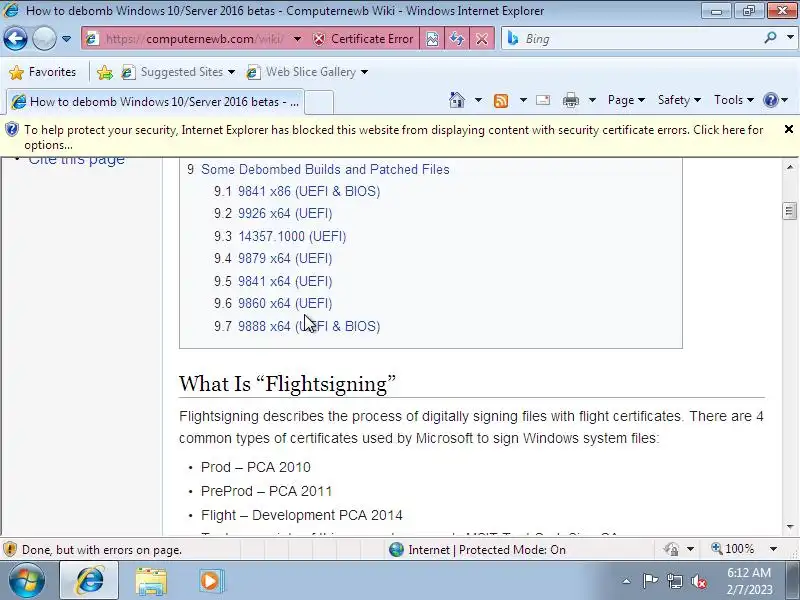Open Windows Explorer from taskbar
The width and height of the screenshot is (800, 600).
click(x=151, y=582)
